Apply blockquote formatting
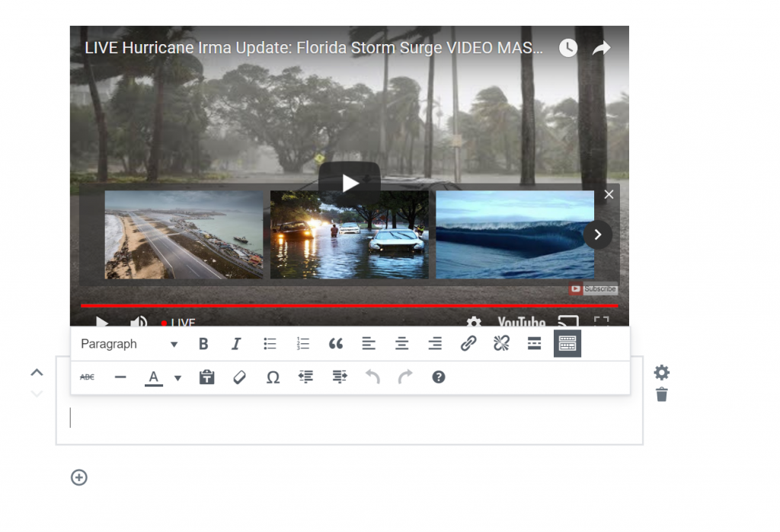The height and width of the screenshot is (532, 780). tap(336, 343)
